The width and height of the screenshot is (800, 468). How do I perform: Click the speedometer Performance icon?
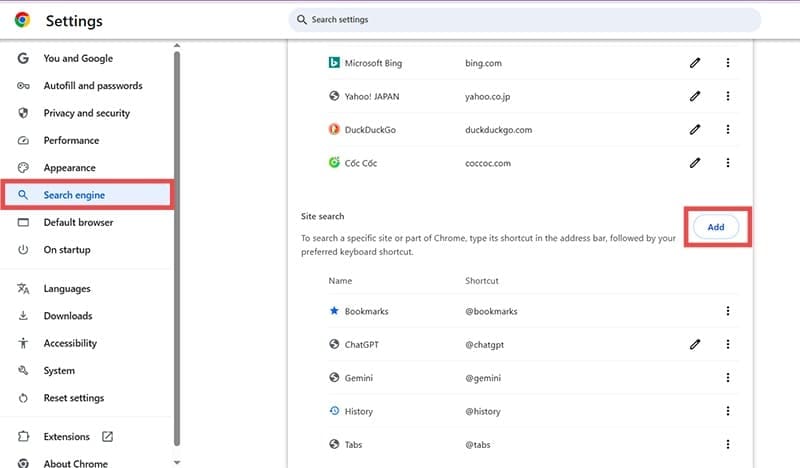point(23,140)
